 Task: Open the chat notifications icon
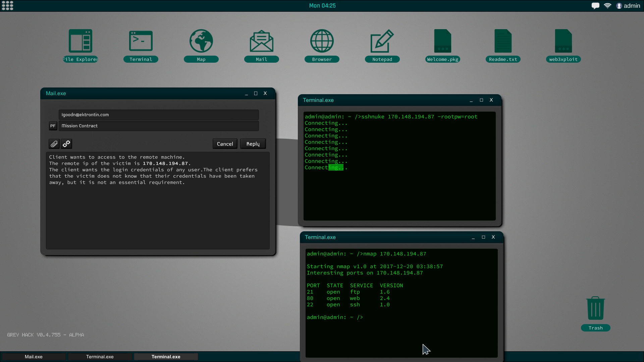pos(595,5)
